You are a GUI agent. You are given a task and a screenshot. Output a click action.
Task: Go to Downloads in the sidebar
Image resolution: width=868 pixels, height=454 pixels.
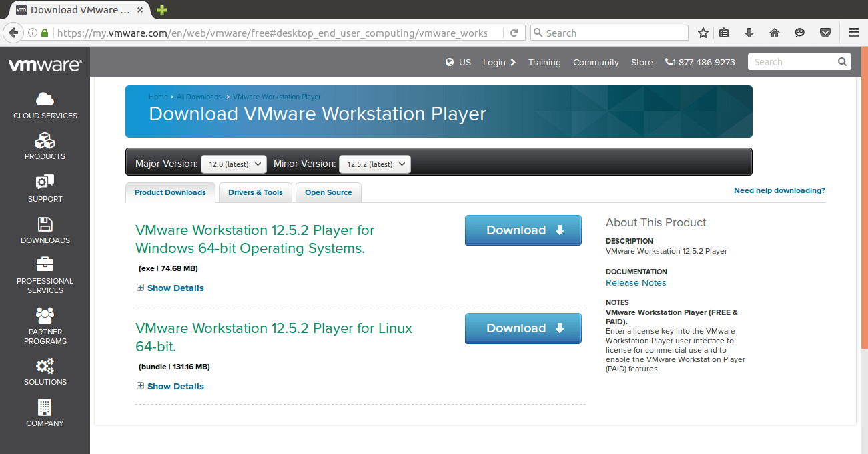coord(45,230)
